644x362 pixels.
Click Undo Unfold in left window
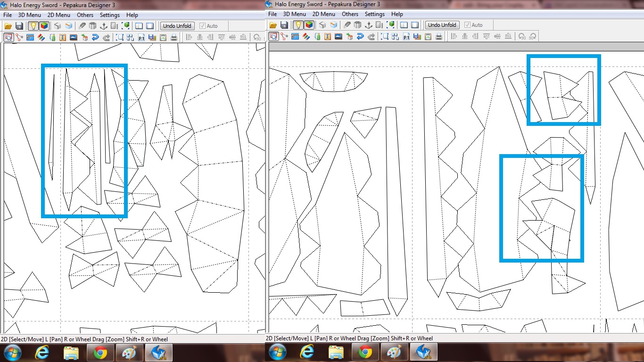tap(177, 26)
